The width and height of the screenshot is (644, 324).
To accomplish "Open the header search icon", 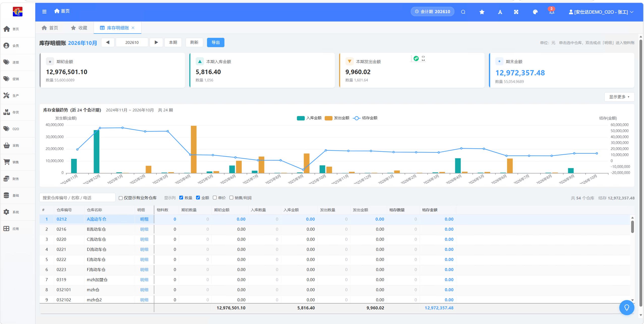I will 463,12.
